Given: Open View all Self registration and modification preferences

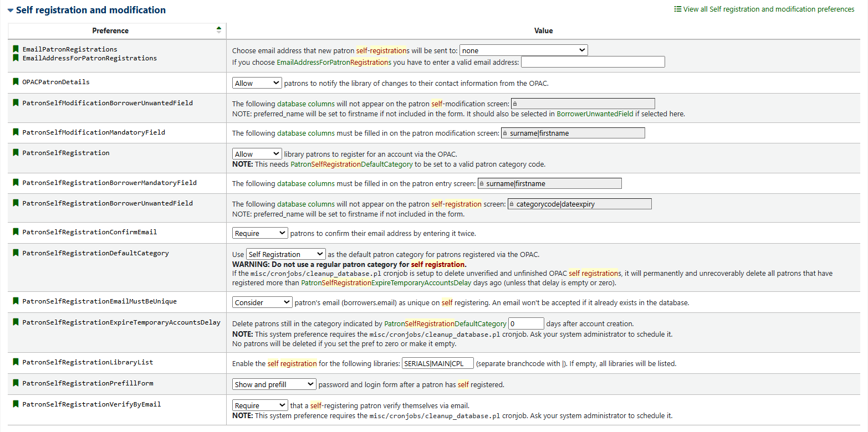Looking at the screenshot, I should pos(764,9).
